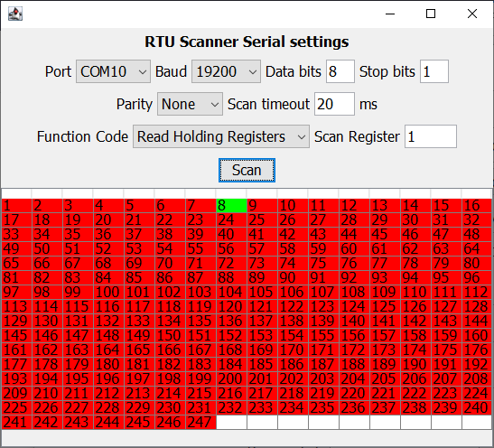
Task: Choose address cell 247
Action: point(200,422)
